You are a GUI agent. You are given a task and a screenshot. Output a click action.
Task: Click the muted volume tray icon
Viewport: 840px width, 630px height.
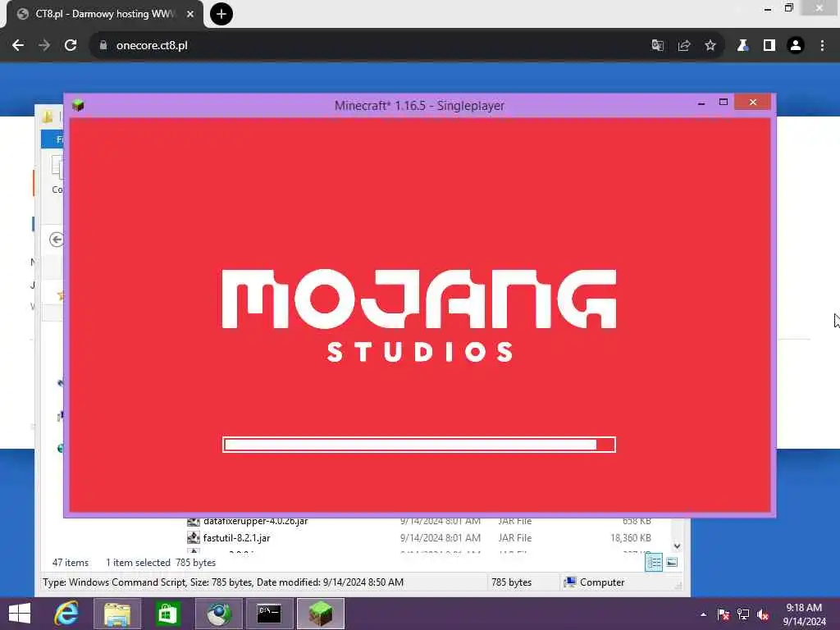coord(763,614)
